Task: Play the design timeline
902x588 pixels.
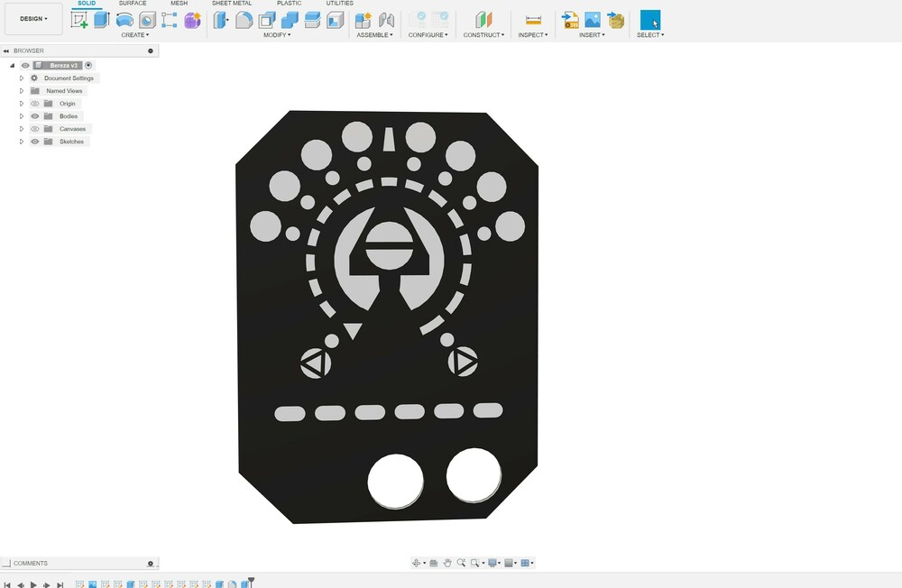Action: click(x=33, y=584)
